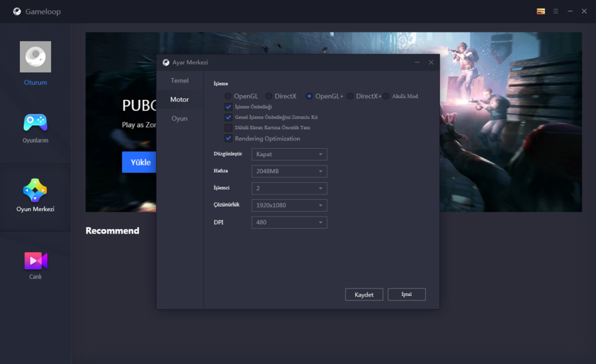596x364 pixels.
Task: Open Canlı live video icon
Action: pyautogui.click(x=35, y=261)
